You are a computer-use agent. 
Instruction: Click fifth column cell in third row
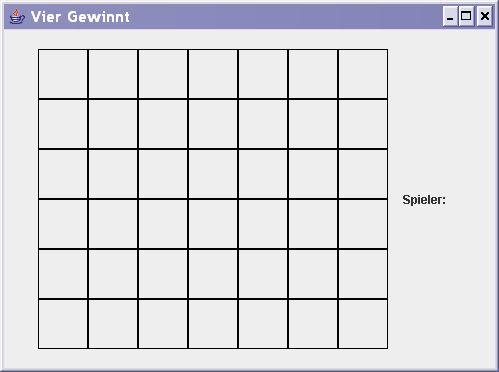point(263,174)
